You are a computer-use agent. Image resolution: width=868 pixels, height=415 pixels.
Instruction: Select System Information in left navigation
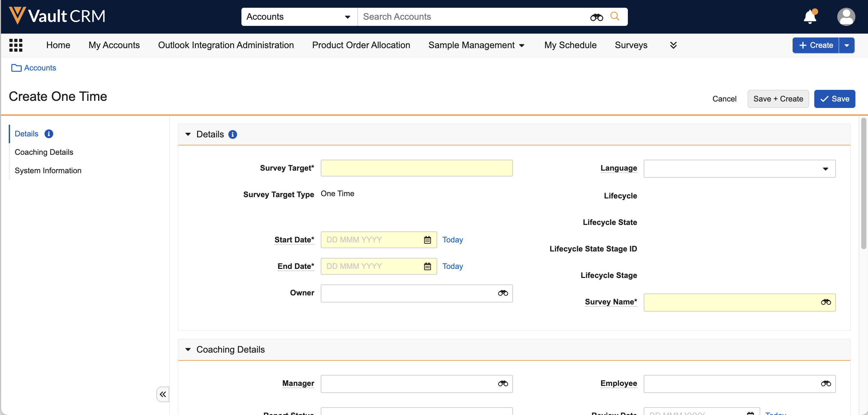[x=48, y=171]
